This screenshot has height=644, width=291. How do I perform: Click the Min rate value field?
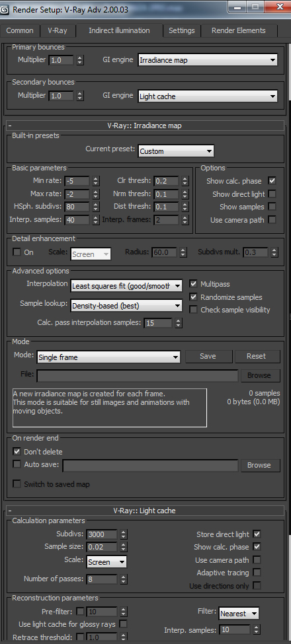[76, 181]
